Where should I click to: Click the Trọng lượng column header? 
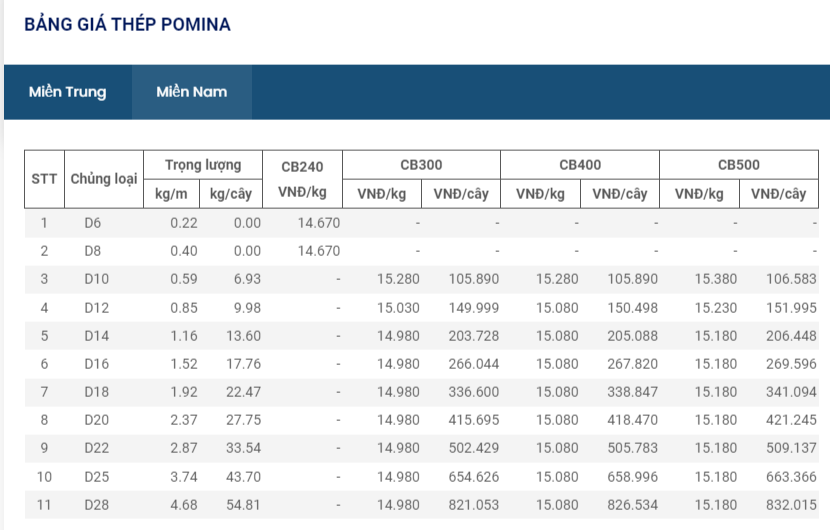pyautogui.click(x=203, y=165)
